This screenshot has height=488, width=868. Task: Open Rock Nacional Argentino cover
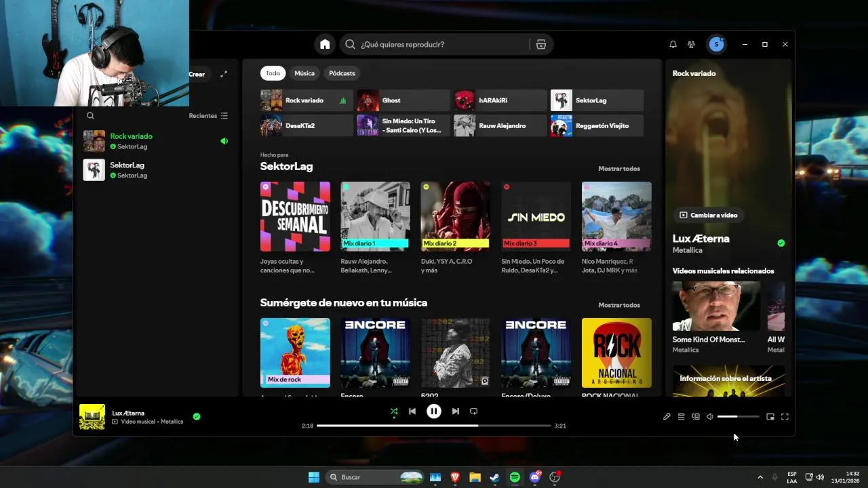[616, 352]
